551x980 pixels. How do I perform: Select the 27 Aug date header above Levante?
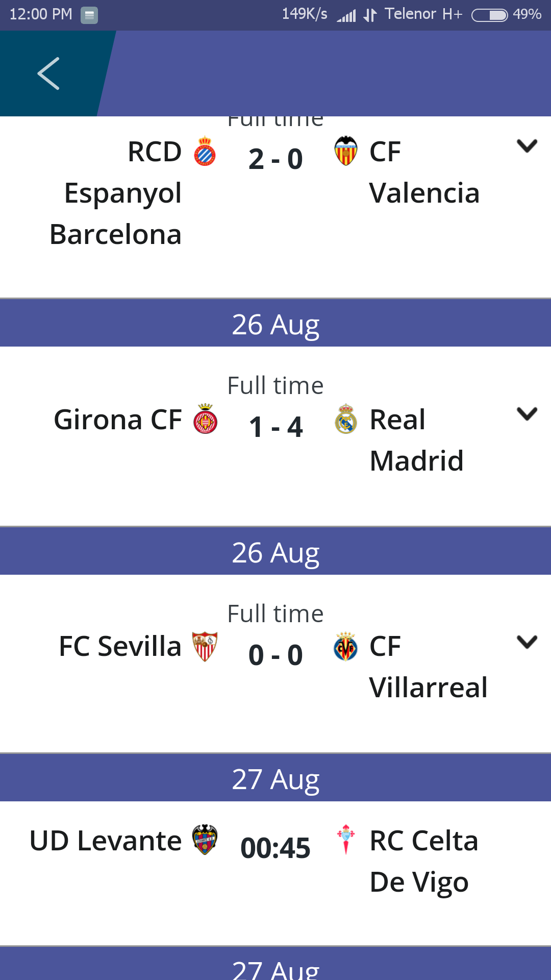275,778
